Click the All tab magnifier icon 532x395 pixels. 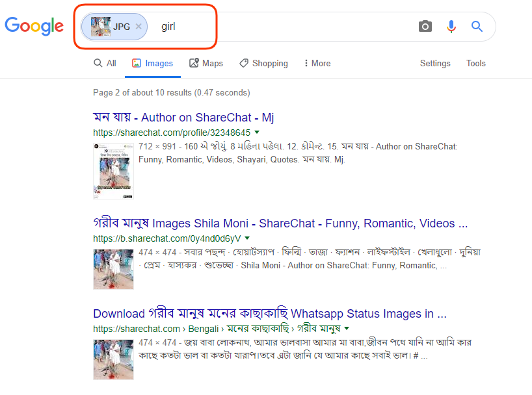click(x=98, y=63)
